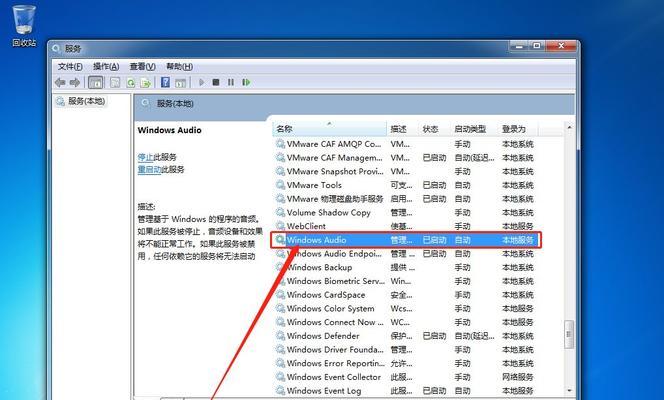This screenshot has height=400, width=664.
Task: Toggle the show/hide action pane icon
Action: pyautogui.click(x=181, y=83)
